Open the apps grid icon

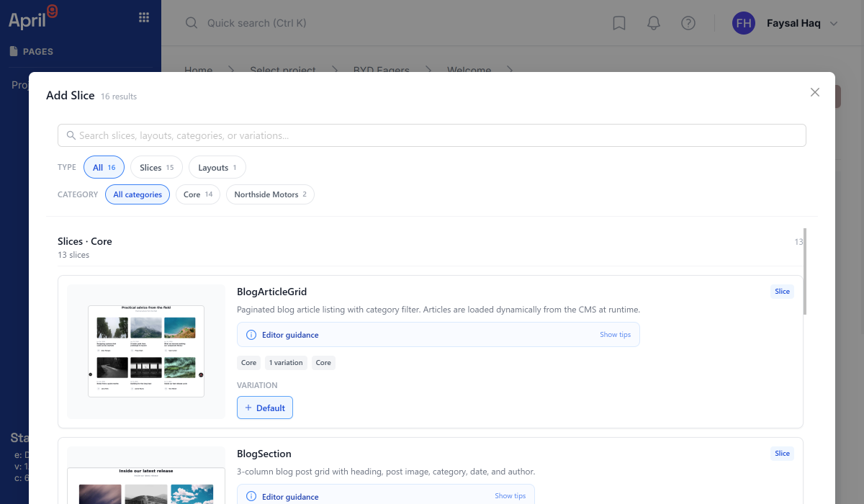pyautogui.click(x=144, y=17)
